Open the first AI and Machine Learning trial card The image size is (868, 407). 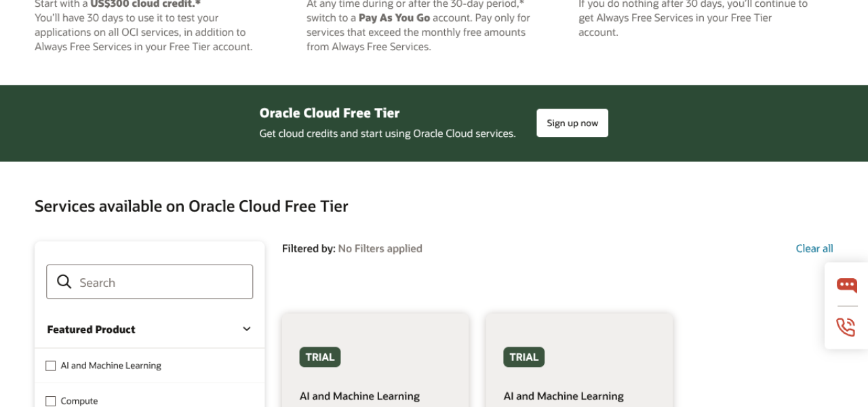coord(375,360)
